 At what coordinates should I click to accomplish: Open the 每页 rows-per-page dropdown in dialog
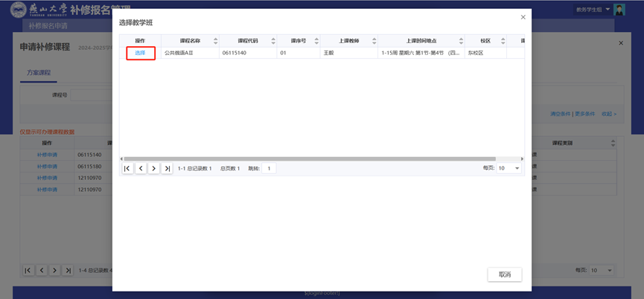510,169
